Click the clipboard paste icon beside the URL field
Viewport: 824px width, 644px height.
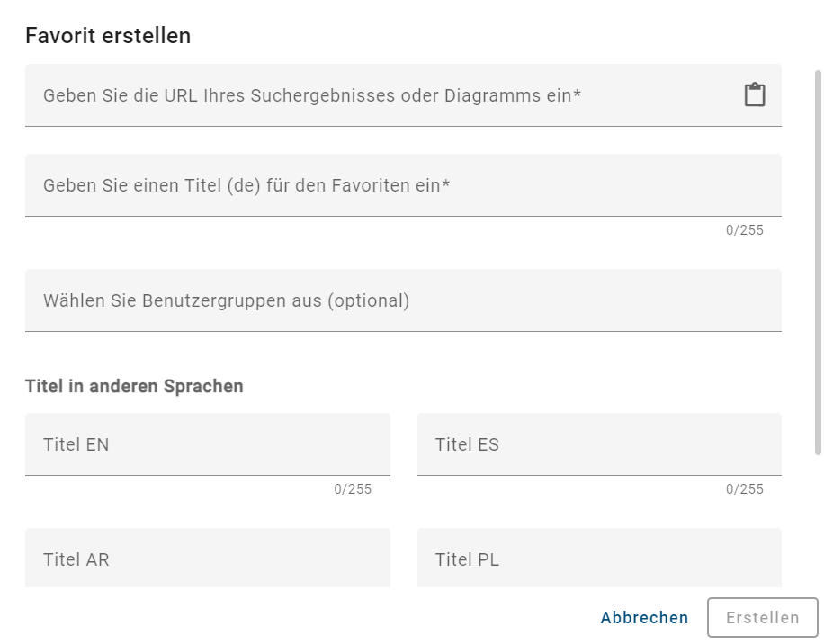coord(754,94)
